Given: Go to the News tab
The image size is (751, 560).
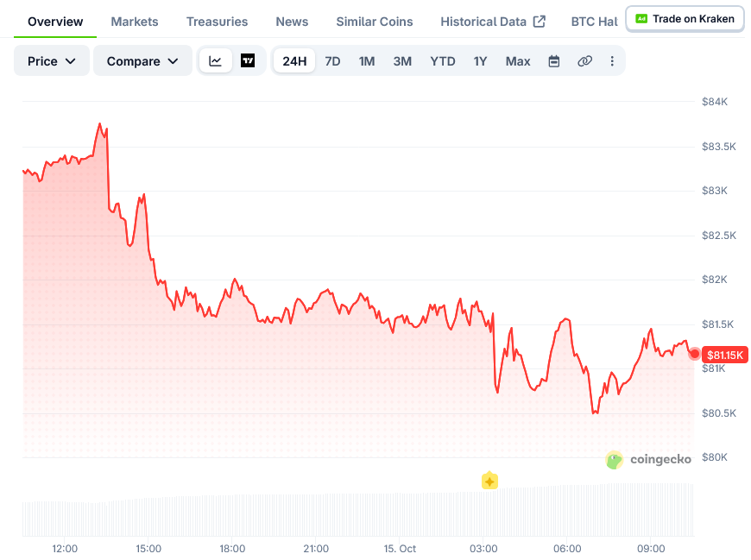Looking at the screenshot, I should (x=292, y=22).
